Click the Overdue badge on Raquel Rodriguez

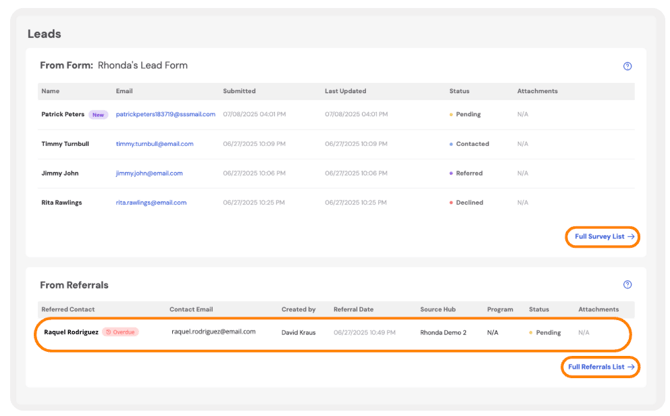click(x=120, y=332)
